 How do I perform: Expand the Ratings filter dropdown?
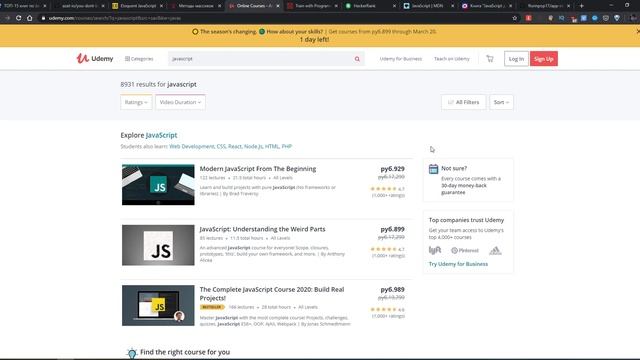(x=136, y=102)
